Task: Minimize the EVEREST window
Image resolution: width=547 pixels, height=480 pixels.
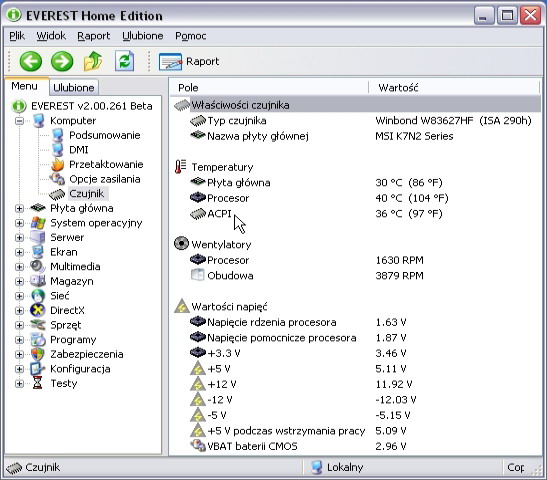Action: (484, 16)
